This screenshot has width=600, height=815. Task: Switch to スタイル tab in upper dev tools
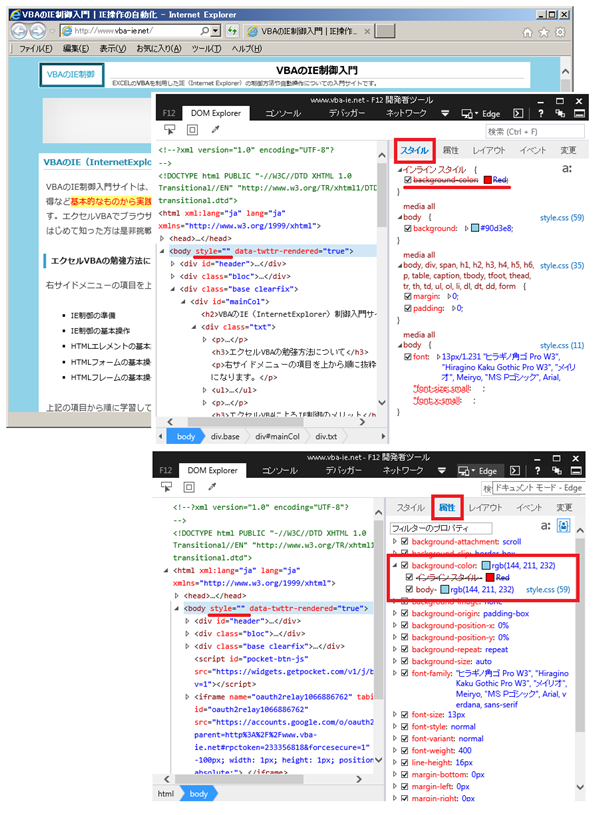coord(414,151)
